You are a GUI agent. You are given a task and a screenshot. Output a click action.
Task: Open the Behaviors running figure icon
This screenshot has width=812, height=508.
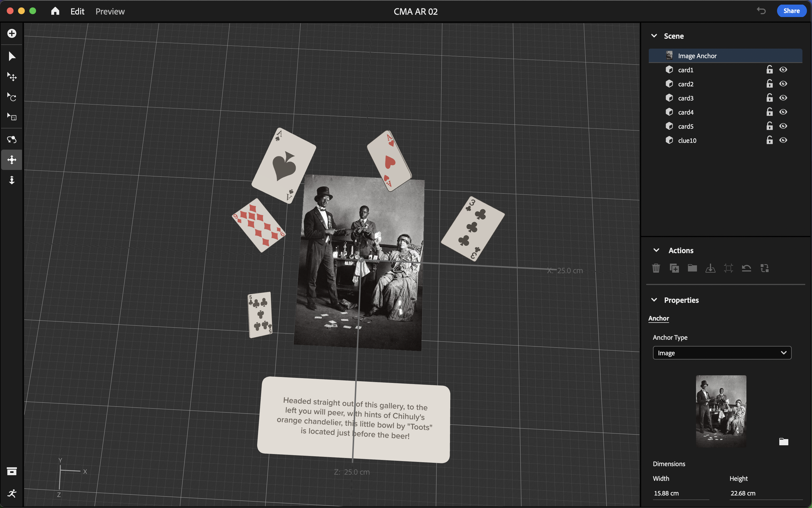tap(12, 493)
